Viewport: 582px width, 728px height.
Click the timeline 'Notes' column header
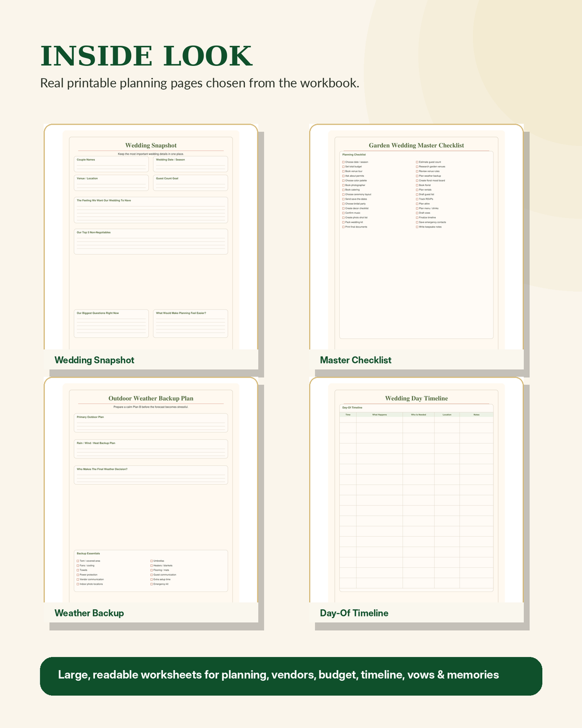476,415
